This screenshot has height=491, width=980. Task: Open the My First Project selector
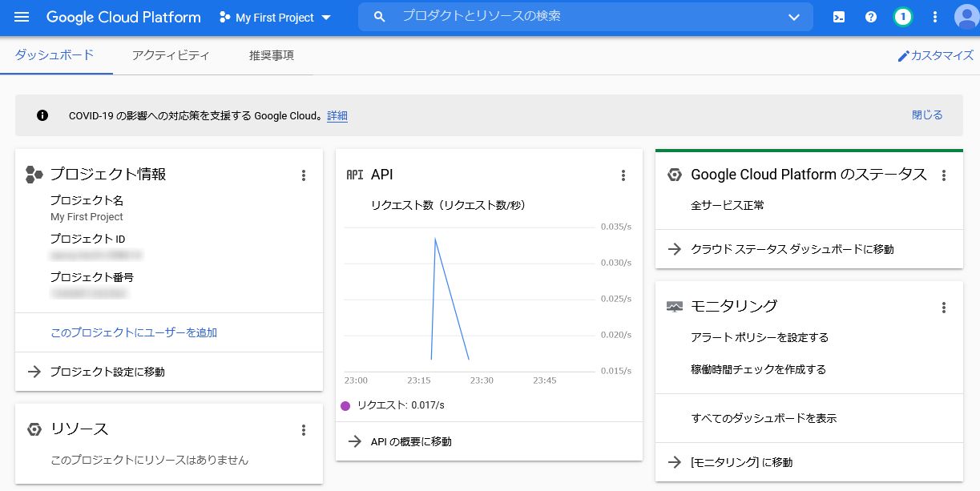point(276,17)
